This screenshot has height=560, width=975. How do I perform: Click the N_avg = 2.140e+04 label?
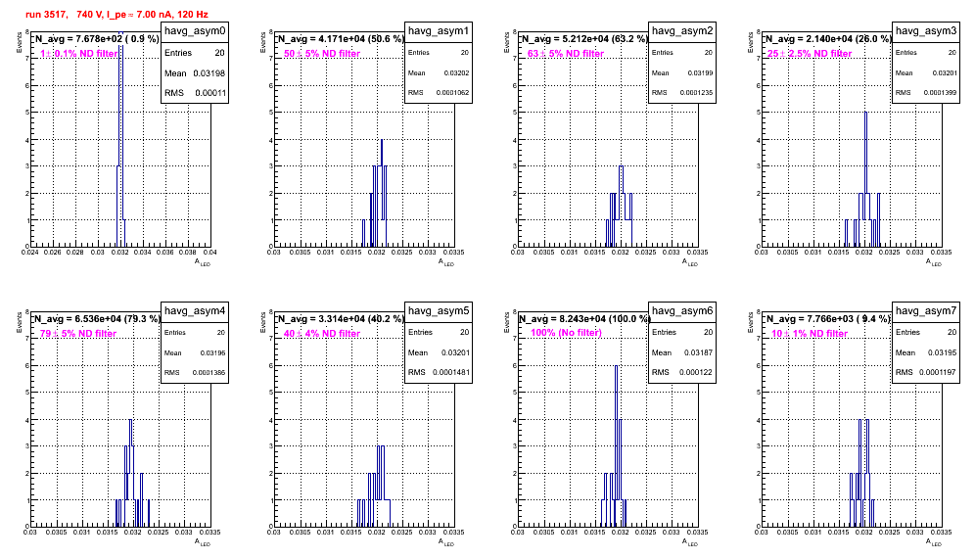tap(828, 39)
